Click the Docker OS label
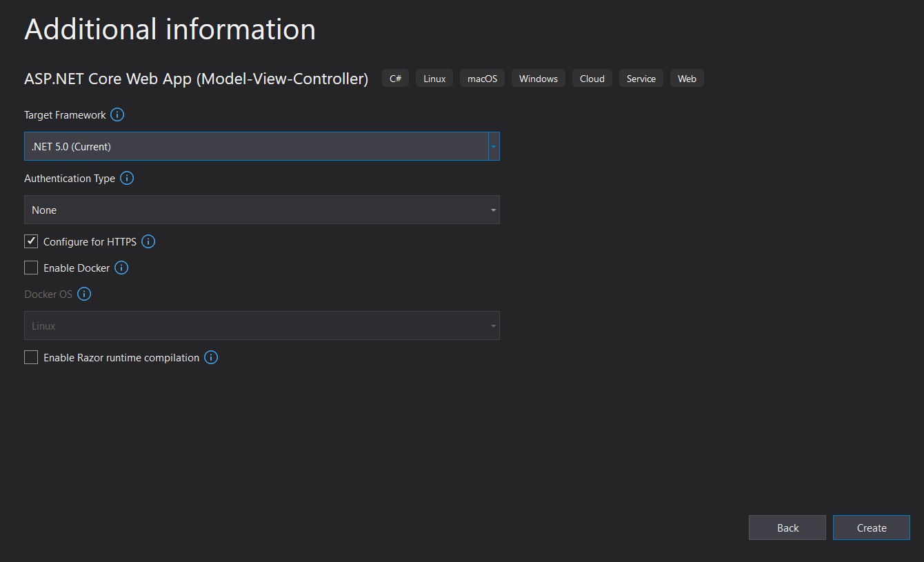This screenshot has width=924, height=562. click(x=48, y=294)
